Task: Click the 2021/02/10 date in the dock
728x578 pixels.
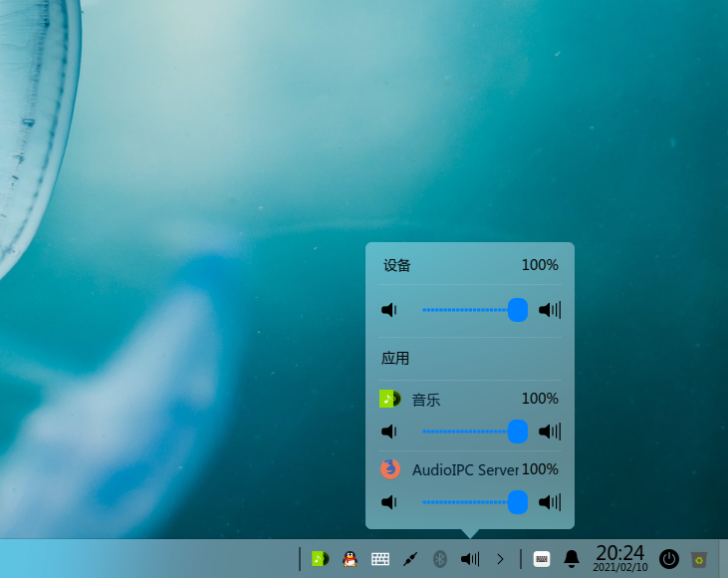Action: [x=619, y=567]
